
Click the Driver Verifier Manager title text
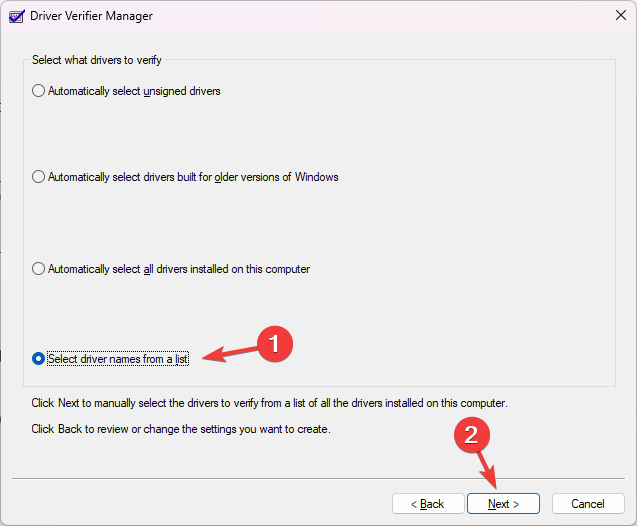click(91, 16)
